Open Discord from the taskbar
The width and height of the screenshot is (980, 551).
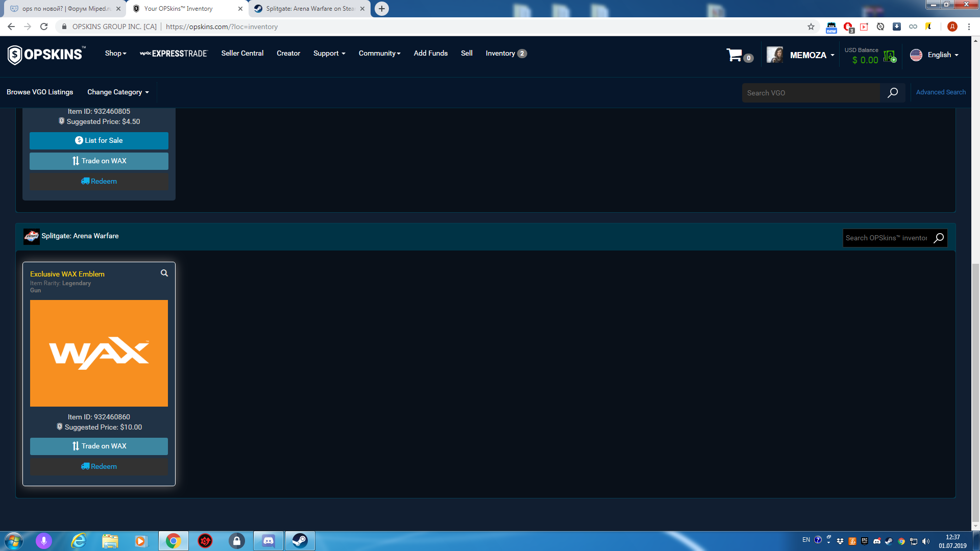point(268,541)
